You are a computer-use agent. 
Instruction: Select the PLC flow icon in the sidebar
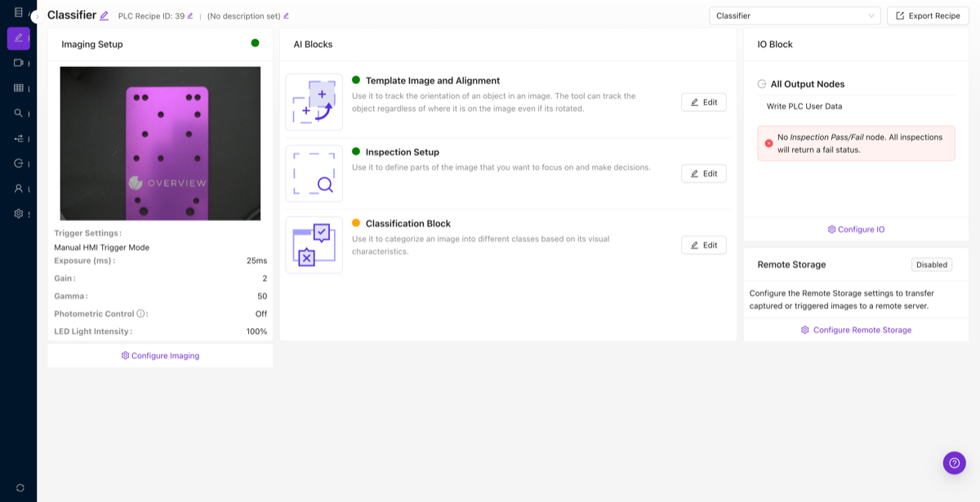tap(19, 139)
